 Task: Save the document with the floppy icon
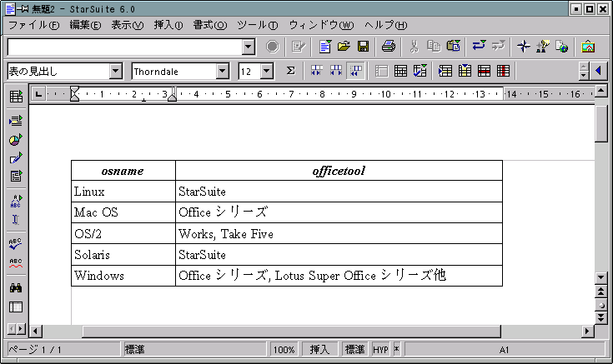[363, 47]
